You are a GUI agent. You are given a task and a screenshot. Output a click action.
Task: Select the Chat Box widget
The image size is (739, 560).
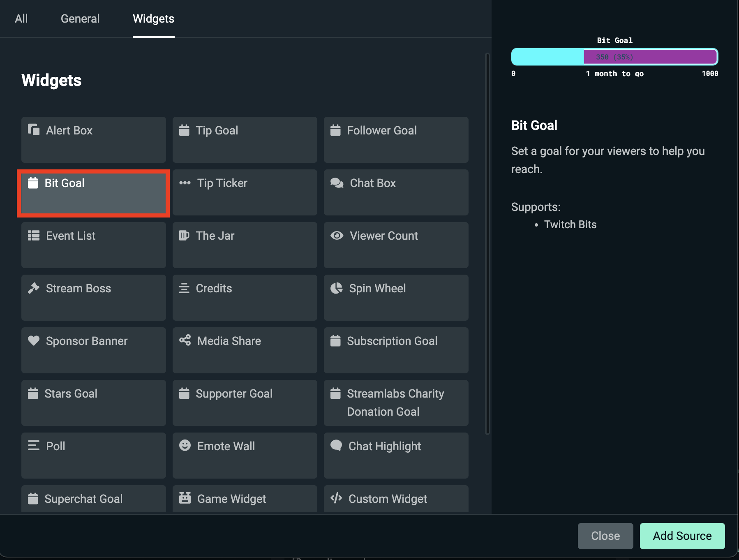(395, 192)
